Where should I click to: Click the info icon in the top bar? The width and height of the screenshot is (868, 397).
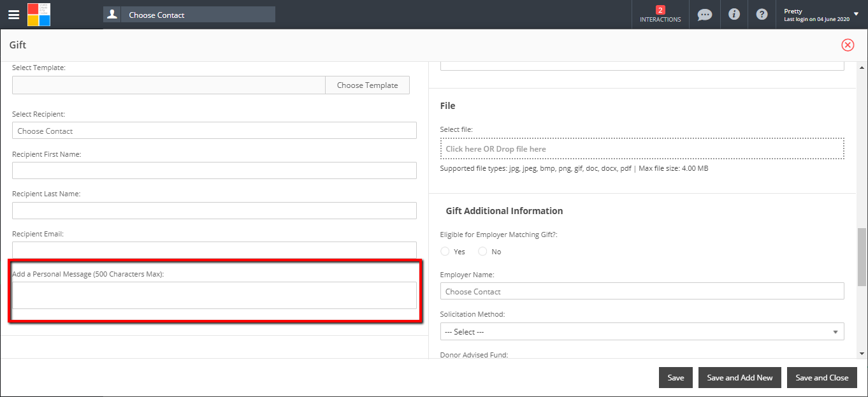(x=734, y=14)
